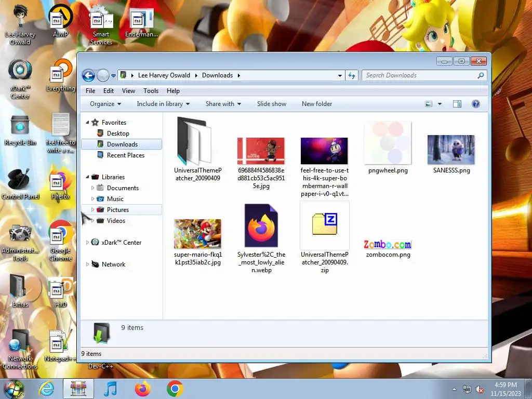Select the UniversalThemePatcher_20090409 folder
Image resolution: width=532 pixels, height=399 pixels.
click(x=198, y=149)
